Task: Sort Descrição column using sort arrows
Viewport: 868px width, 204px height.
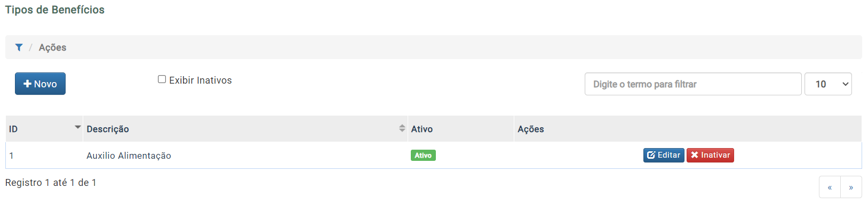Action: (402, 128)
